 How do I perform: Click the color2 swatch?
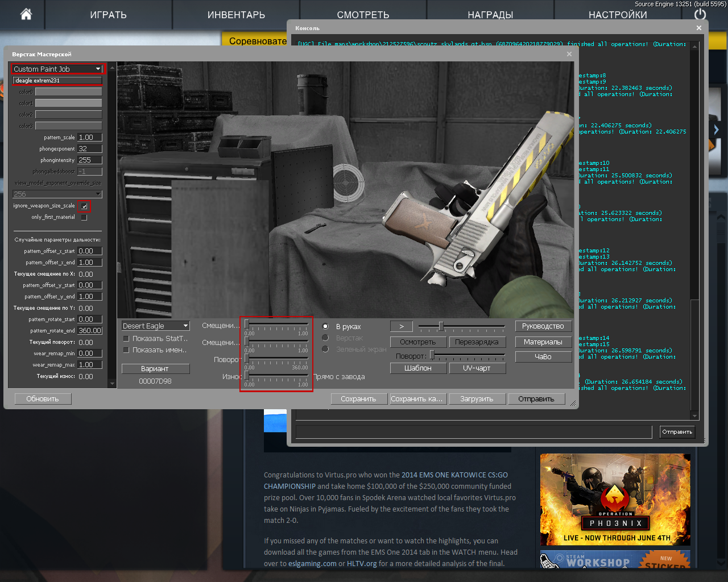pos(69,114)
